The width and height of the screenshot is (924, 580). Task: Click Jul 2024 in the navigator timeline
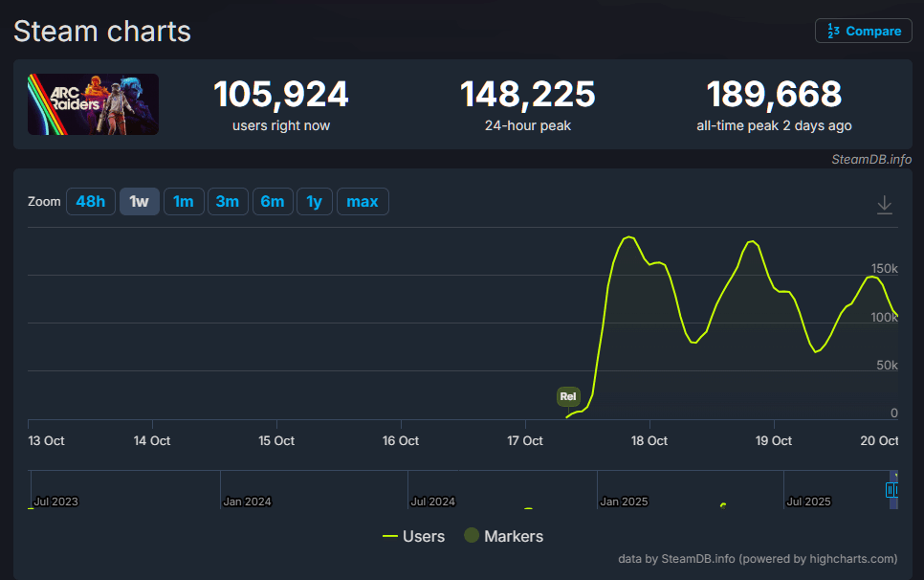tap(432, 502)
